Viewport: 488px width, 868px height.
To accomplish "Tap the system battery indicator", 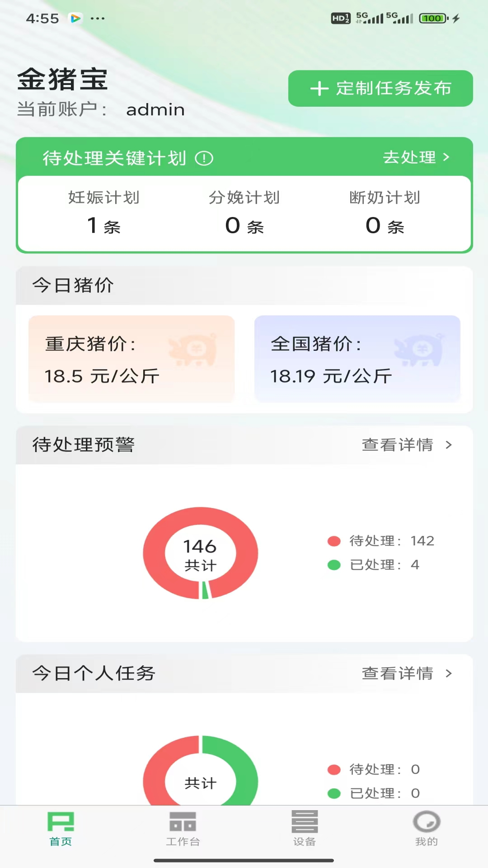I will (433, 19).
